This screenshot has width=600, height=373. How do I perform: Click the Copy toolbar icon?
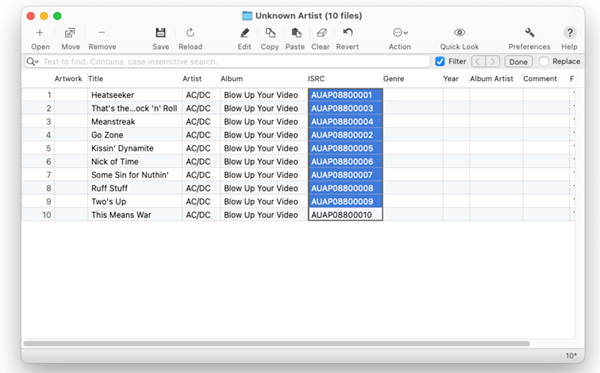[270, 33]
